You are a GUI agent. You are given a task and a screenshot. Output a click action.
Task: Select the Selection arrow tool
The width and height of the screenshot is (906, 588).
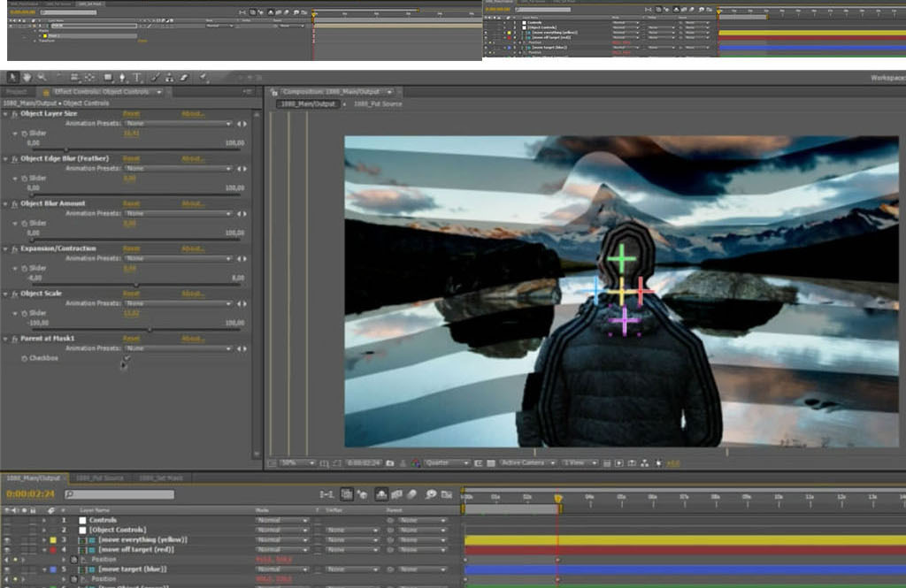click(x=12, y=78)
